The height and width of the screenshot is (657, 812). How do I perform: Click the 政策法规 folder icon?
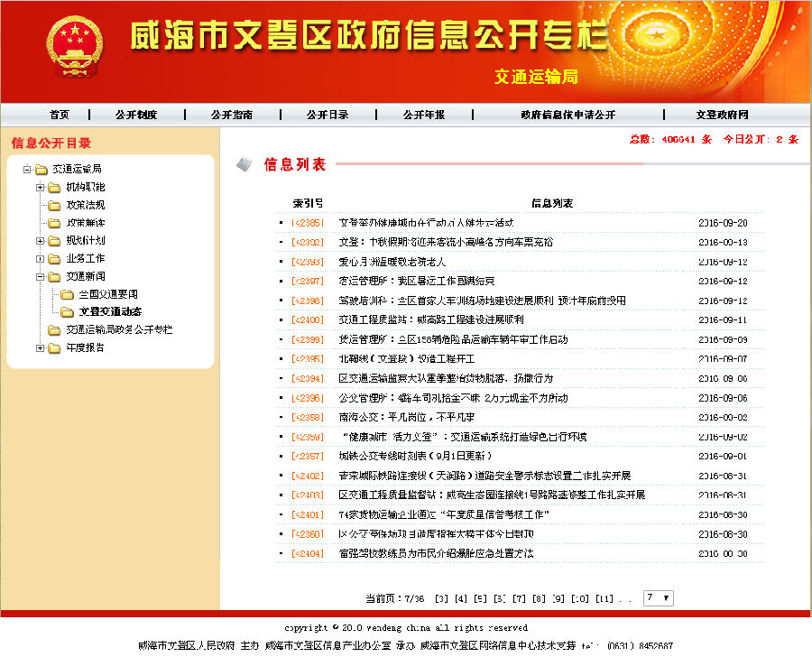click(55, 205)
